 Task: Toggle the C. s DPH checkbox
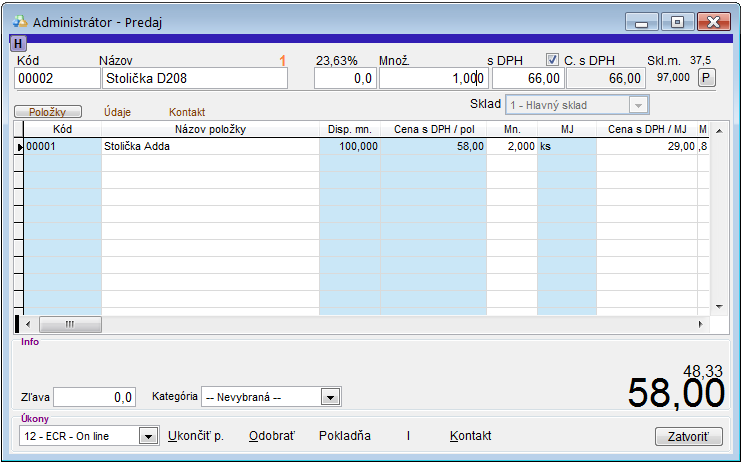[553, 60]
